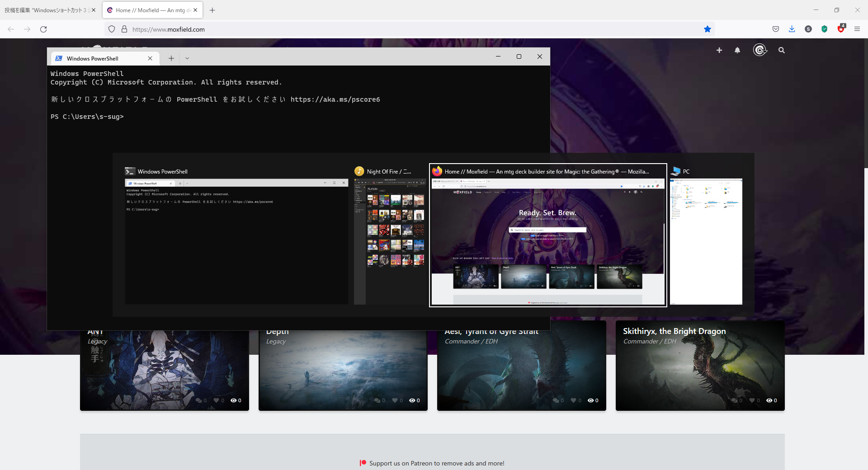Reload the page in Firefox
868x470 pixels.
tap(43, 29)
